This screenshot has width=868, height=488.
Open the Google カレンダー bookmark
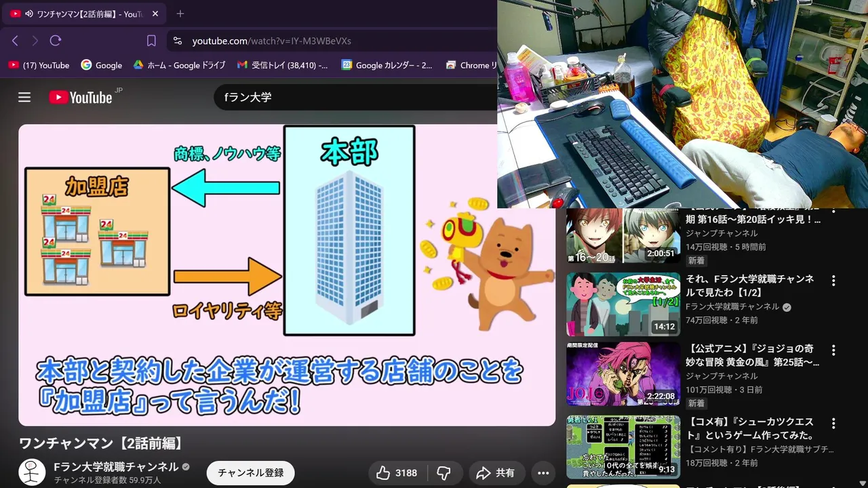click(387, 65)
